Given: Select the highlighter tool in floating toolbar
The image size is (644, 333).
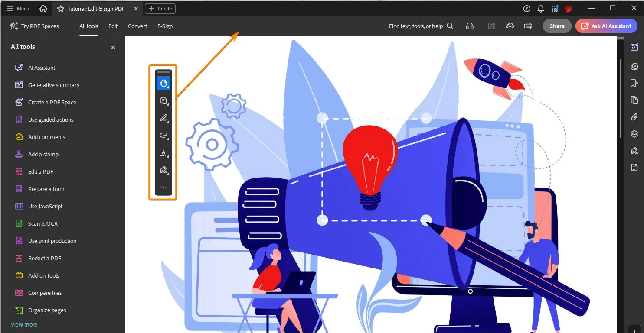Looking at the screenshot, I should tap(163, 118).
